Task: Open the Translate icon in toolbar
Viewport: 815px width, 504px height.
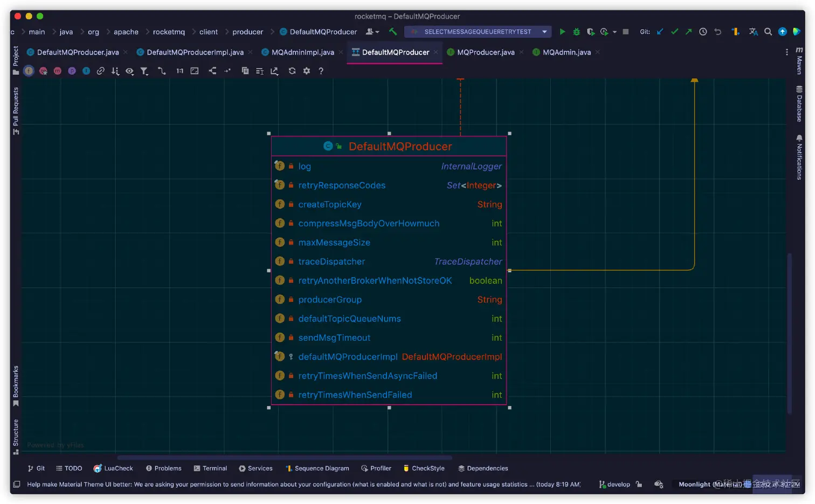Action: point(754,32)
